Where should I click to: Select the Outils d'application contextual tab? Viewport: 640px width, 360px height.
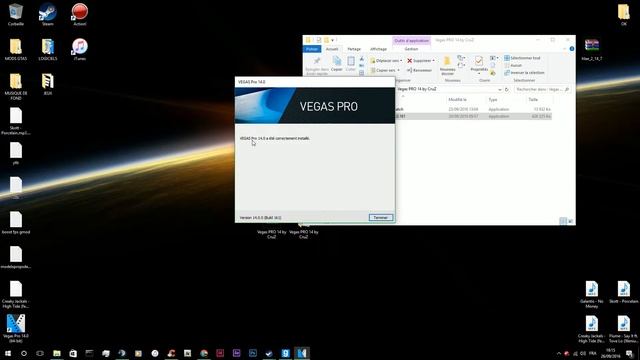pyautogui.click(x=411, y=40)
